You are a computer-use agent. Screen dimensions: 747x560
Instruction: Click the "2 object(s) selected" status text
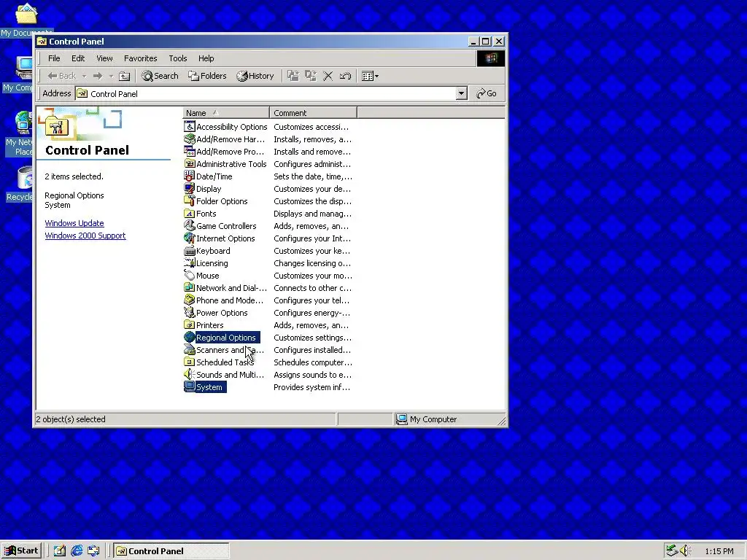click(x=71, y=419)
